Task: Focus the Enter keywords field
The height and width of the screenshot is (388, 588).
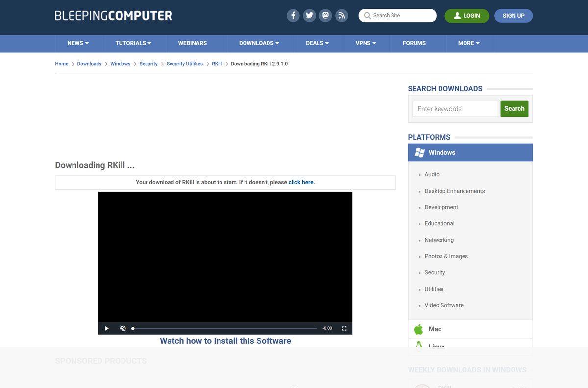Action: point(455,109)
